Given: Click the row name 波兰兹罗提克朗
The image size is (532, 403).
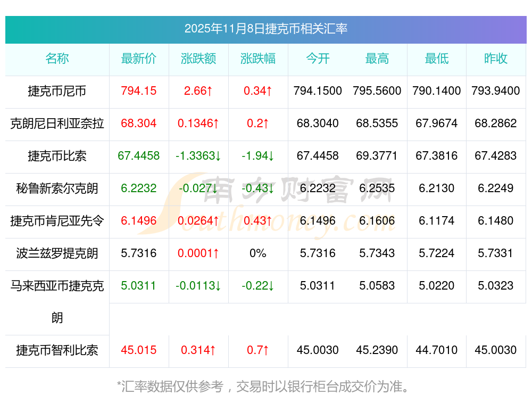Looking at the screenshot, I should point(57,253).
